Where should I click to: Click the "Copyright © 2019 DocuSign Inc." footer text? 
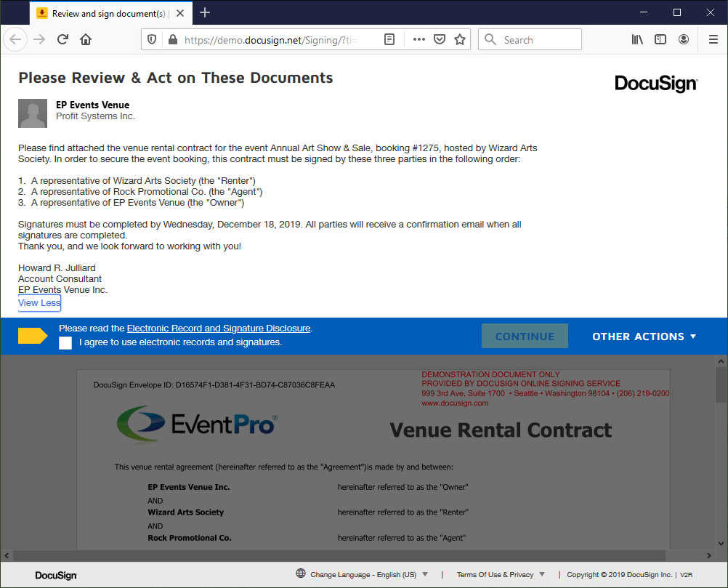[619, 574]
